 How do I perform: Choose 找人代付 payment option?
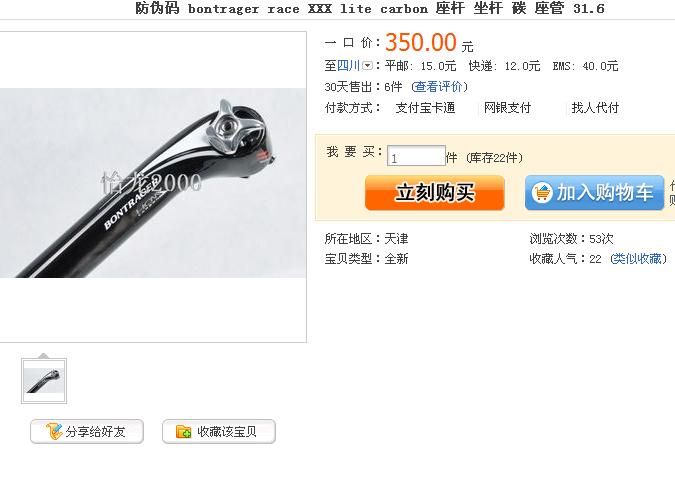point(595,108)
